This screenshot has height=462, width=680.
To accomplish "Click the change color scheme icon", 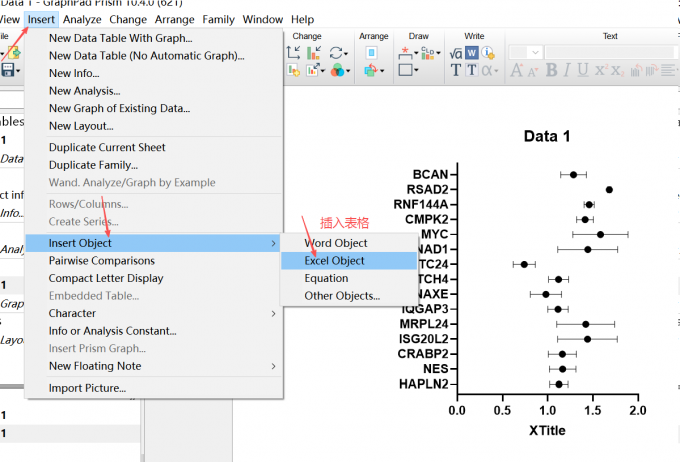I will click(x=337, y=71).
